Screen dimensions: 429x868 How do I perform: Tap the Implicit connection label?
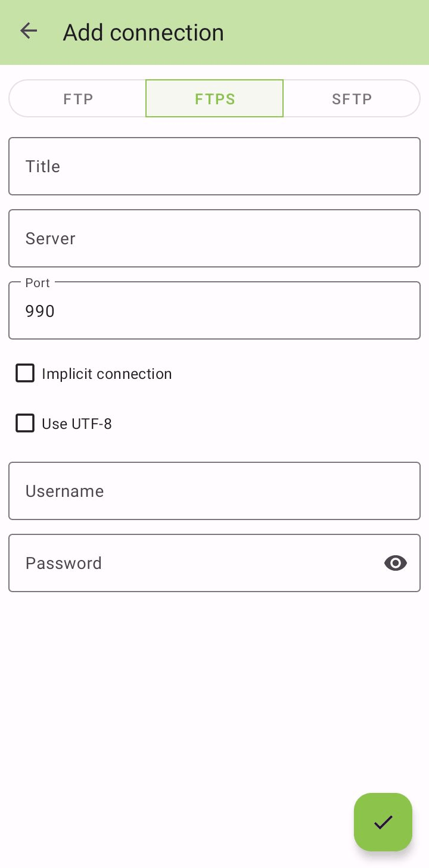point(106,374)
